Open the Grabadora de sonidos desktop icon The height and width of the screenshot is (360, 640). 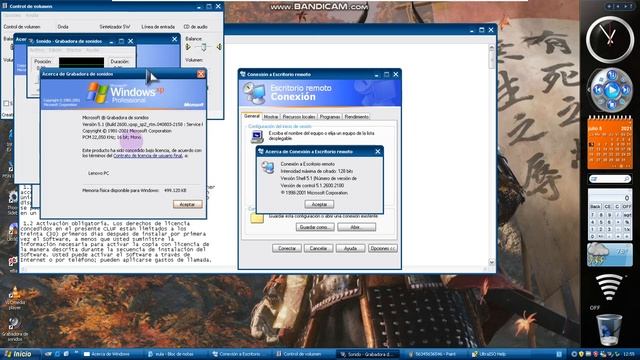click(15, 330)
